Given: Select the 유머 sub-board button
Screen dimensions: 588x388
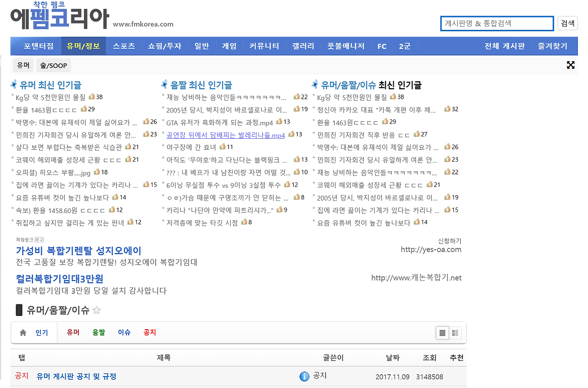Looking at the screenshot, I should coord(23,65).
